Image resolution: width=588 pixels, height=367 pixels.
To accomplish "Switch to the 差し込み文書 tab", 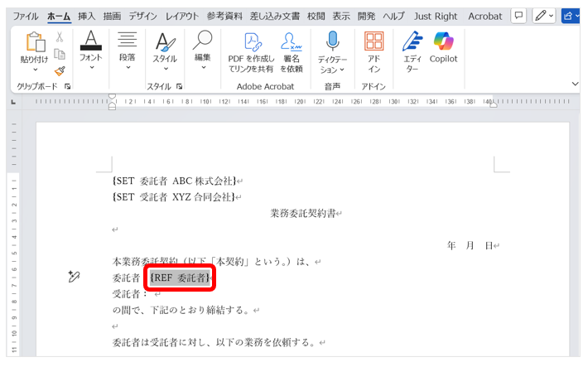I will tap(274, 16).
